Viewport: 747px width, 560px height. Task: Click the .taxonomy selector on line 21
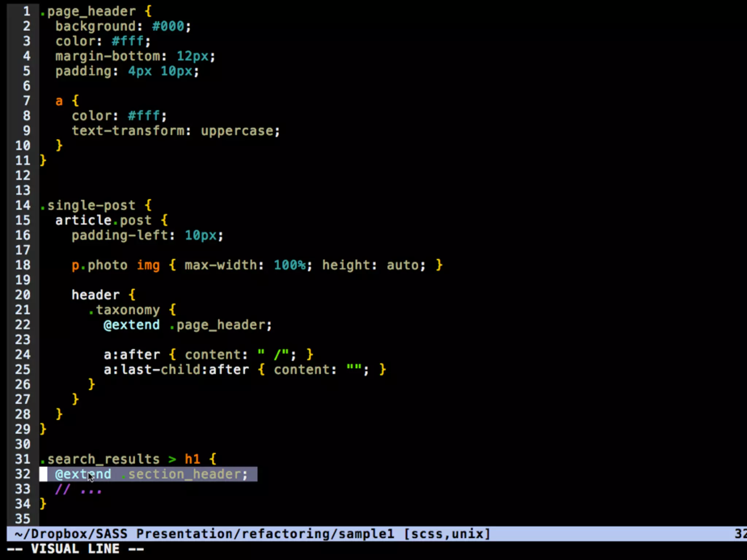pos(124,310)
